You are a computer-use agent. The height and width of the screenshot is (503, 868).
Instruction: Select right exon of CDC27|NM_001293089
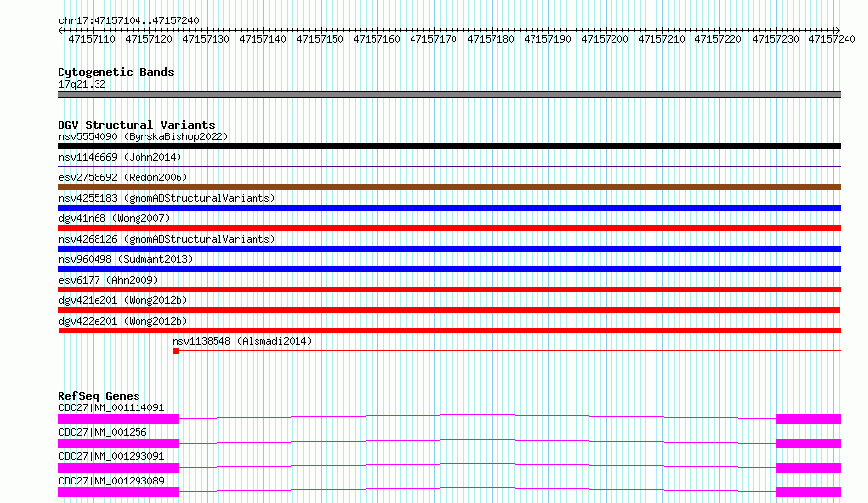click(809, 492)
